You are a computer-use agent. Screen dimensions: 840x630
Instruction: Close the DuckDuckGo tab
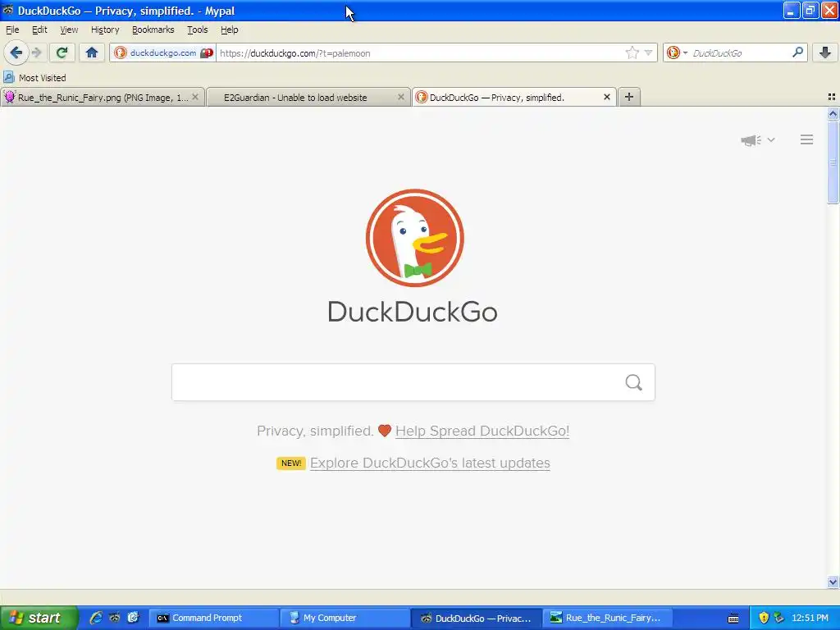coord(607,97)
